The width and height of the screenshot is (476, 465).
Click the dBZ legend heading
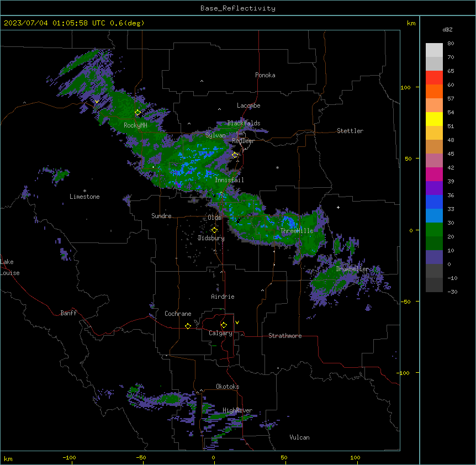click(x=447, y=29)
